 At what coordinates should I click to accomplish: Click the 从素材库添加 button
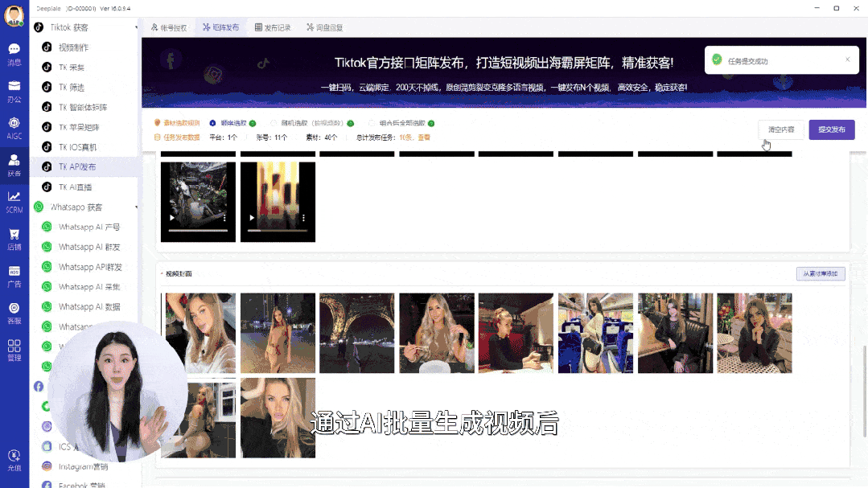click(821, 274)
